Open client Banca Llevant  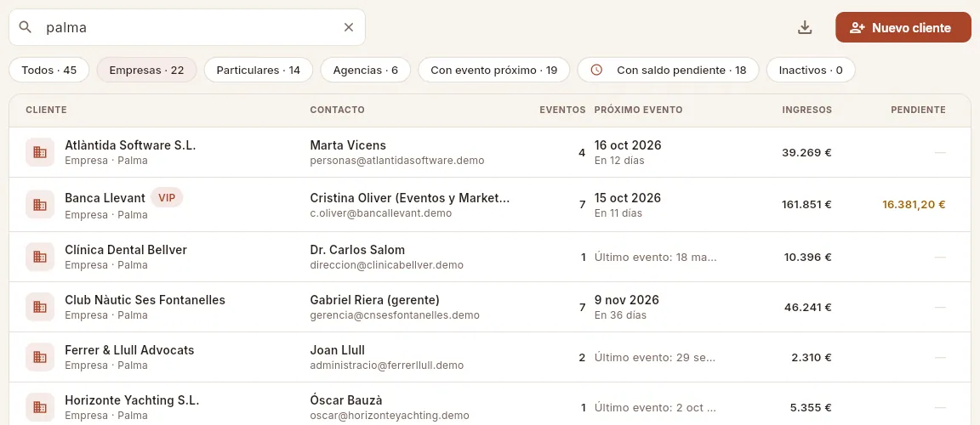click(x=105, y=198)
